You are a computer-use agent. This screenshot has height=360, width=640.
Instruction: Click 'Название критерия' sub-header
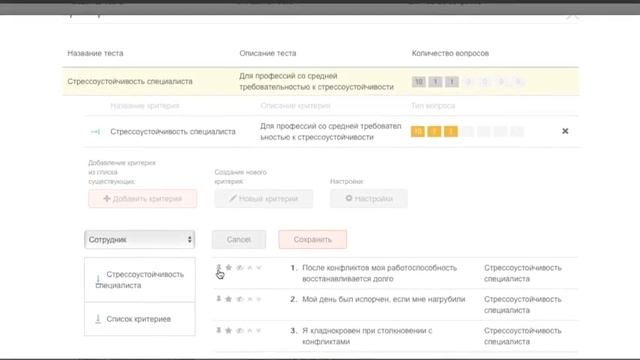tap(145, 106)
